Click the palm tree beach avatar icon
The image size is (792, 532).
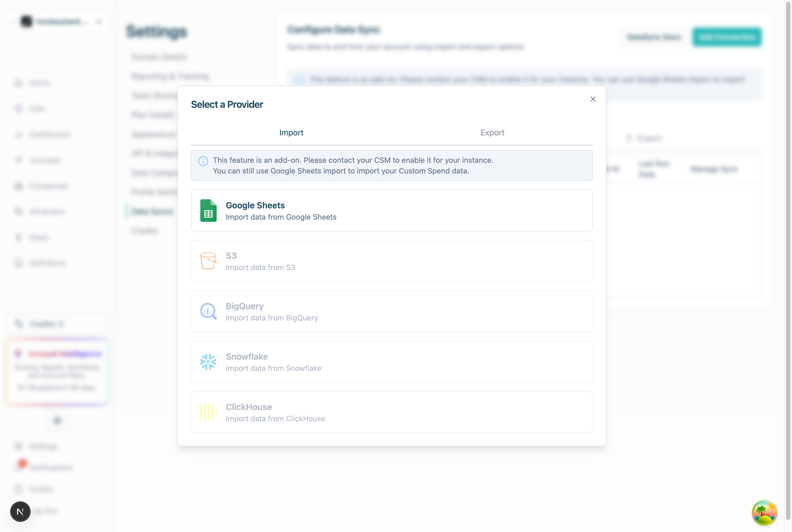[764, 512]
